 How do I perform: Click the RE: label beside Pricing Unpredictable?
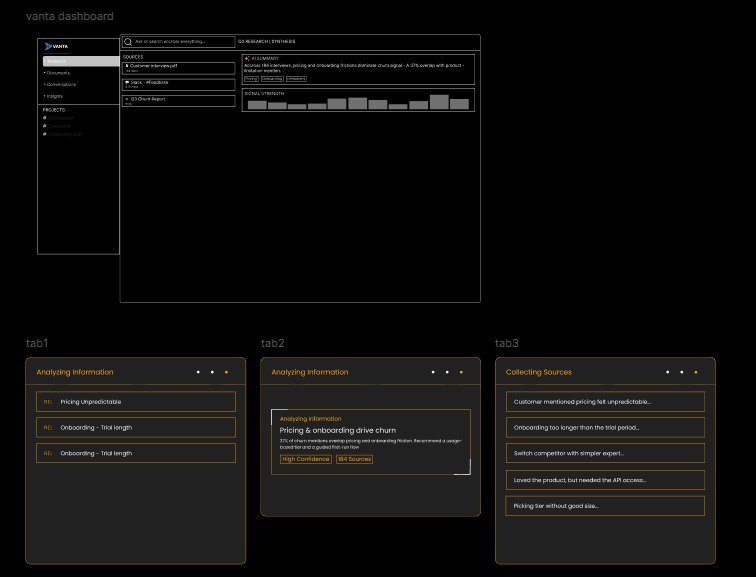tap(48, 402)
